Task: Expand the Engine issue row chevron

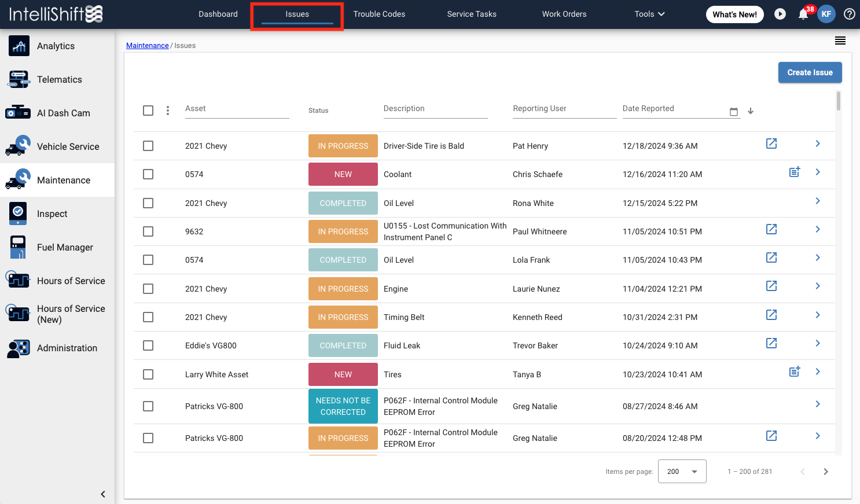Action: pyautogui.click(x=818, y=286)
